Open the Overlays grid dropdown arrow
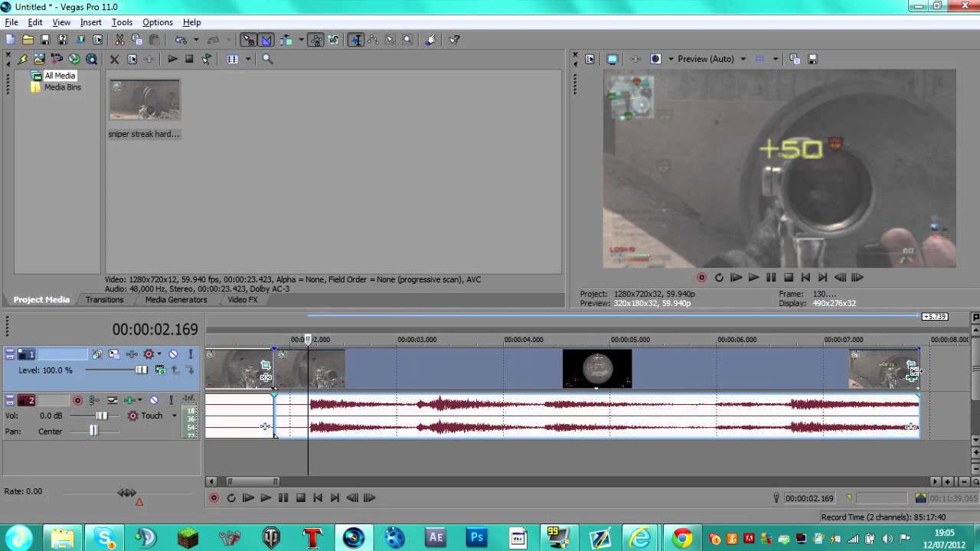980x551 pixels. click(x=775, y=59)
